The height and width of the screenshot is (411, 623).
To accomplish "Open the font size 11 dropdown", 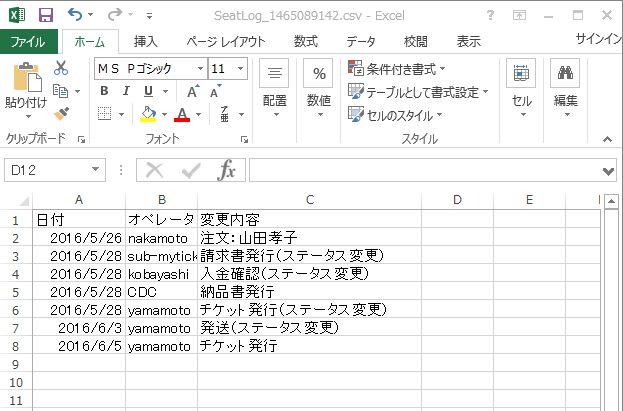I will point(243,68).
